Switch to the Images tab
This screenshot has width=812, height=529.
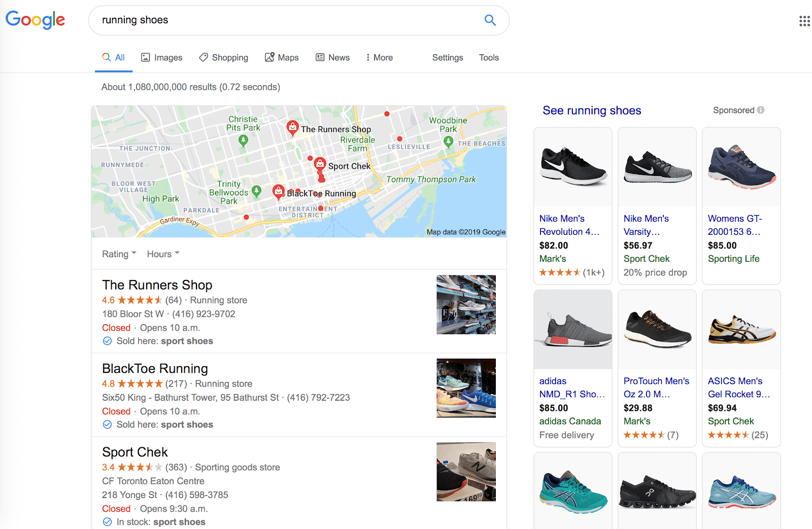pyautogui.click(x=161, y=57)
